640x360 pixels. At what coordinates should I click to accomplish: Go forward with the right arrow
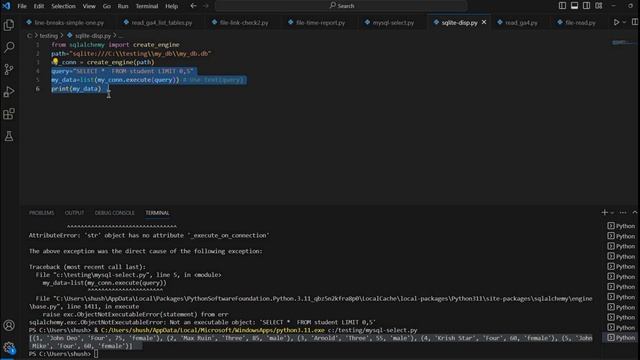pos(206,6)
